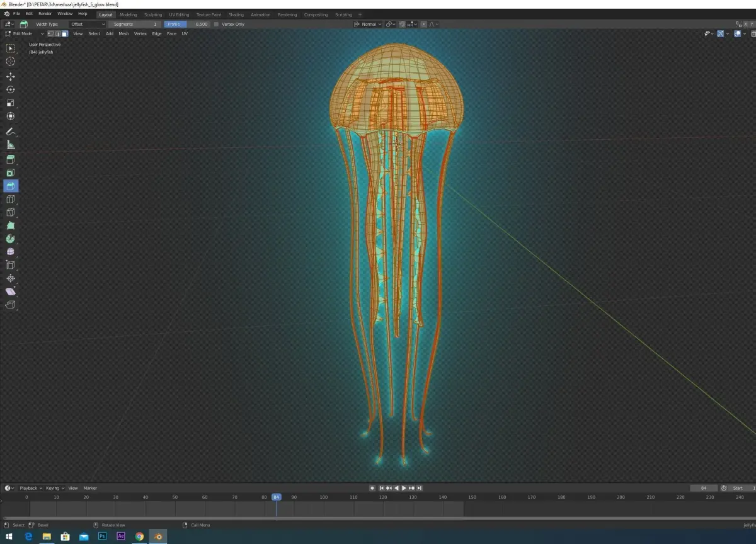Select the Rip Region tool
This screenshot has width=756, height=544.
(x=11, y=305)
